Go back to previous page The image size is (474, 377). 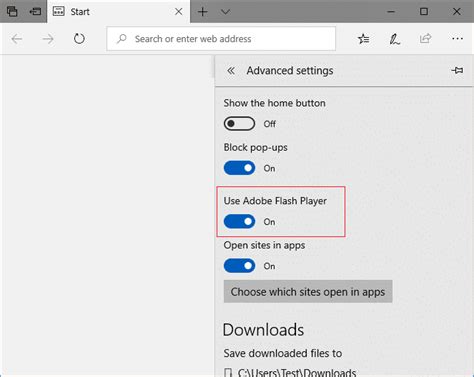click(x=17, y=39)
